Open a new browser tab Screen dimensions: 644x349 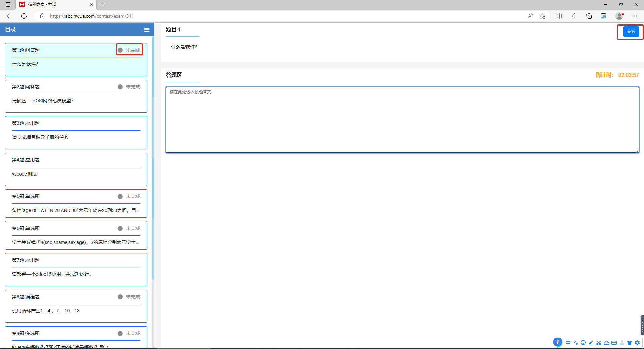(102, 4)
